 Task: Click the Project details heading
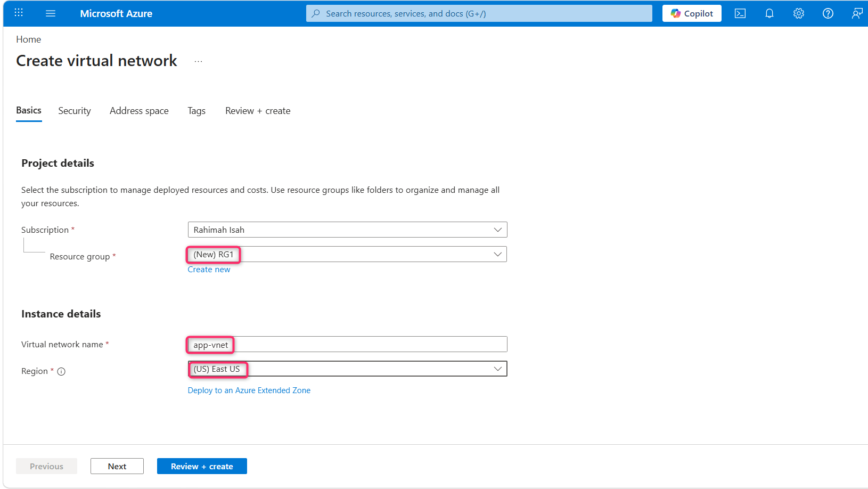58,163
